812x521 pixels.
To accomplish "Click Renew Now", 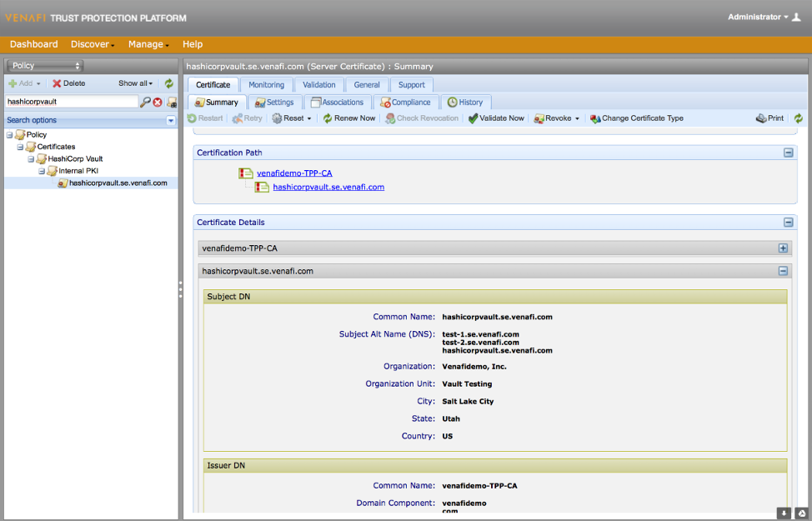I will 349,118.
